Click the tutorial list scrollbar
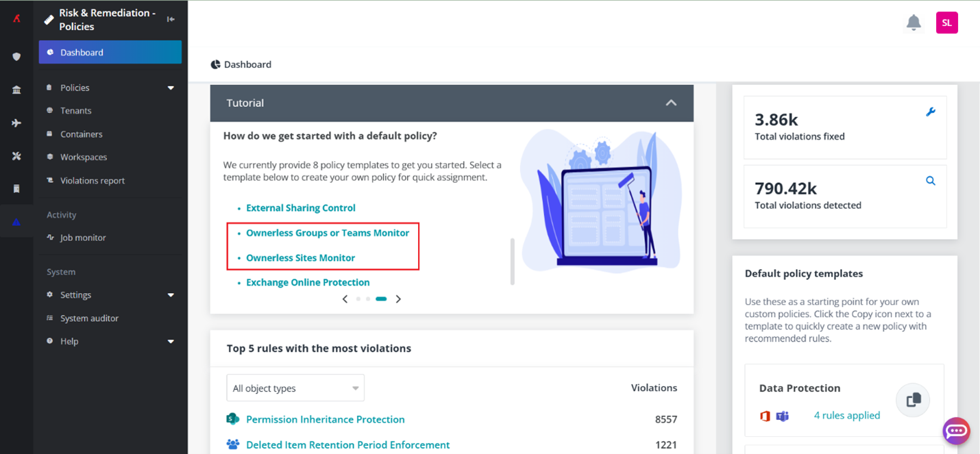 pos(512,261)
